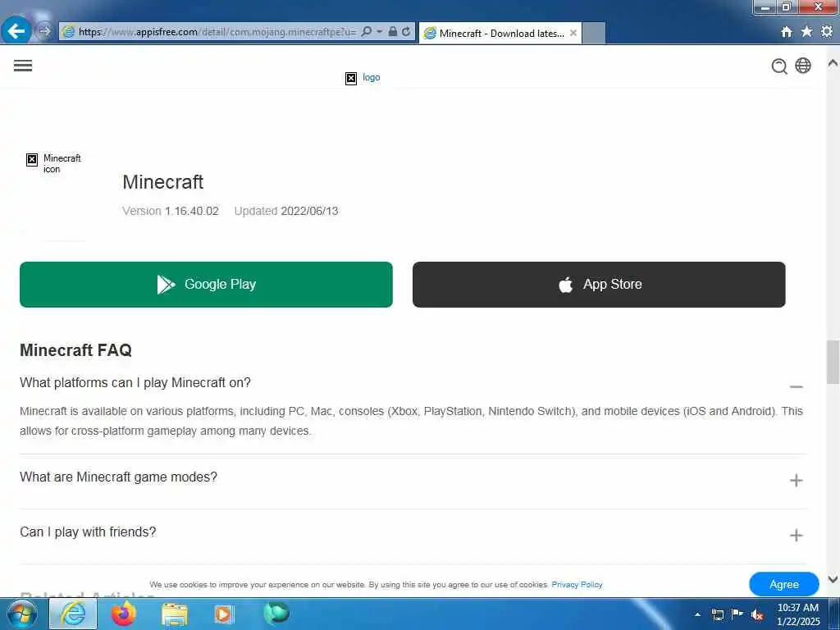
Task: Show hidden tray icons arrow
Action: tap(697, 614)
